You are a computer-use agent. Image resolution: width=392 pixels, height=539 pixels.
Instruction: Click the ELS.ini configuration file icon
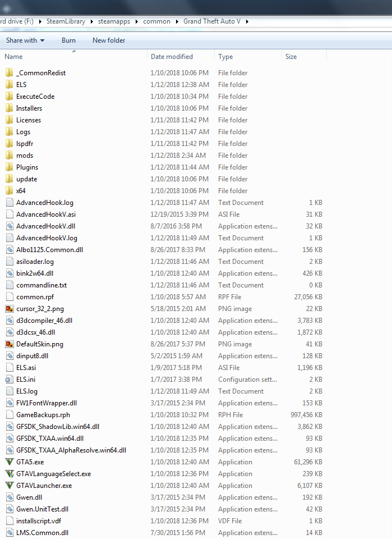(x=10, y=379)
